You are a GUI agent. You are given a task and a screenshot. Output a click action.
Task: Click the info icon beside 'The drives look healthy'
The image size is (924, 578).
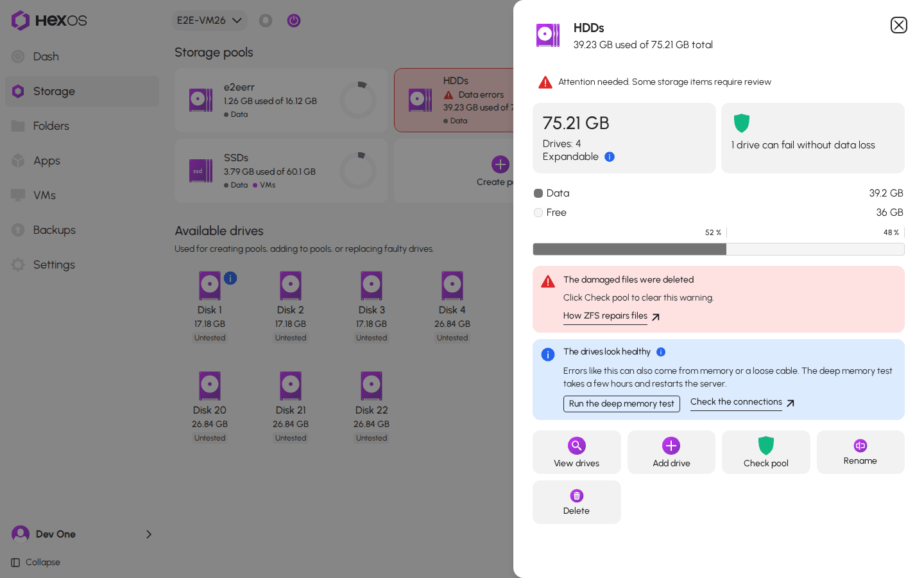coord(661,352)
